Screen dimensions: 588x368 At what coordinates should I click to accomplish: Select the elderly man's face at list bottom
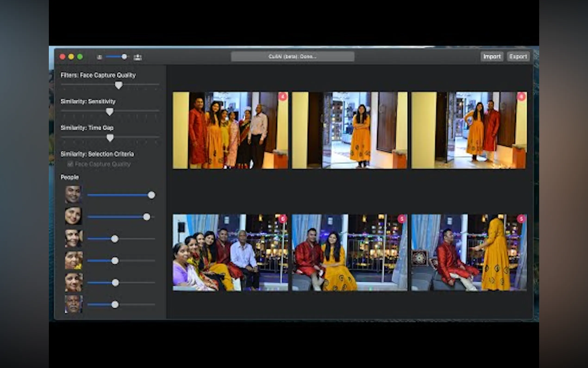(73, 304)
